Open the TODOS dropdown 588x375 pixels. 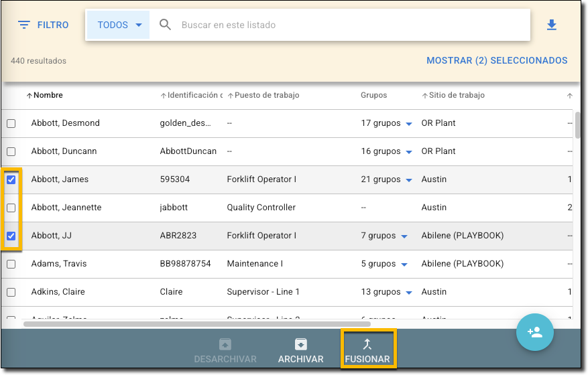pyautogui.click(x=119, y=25)
